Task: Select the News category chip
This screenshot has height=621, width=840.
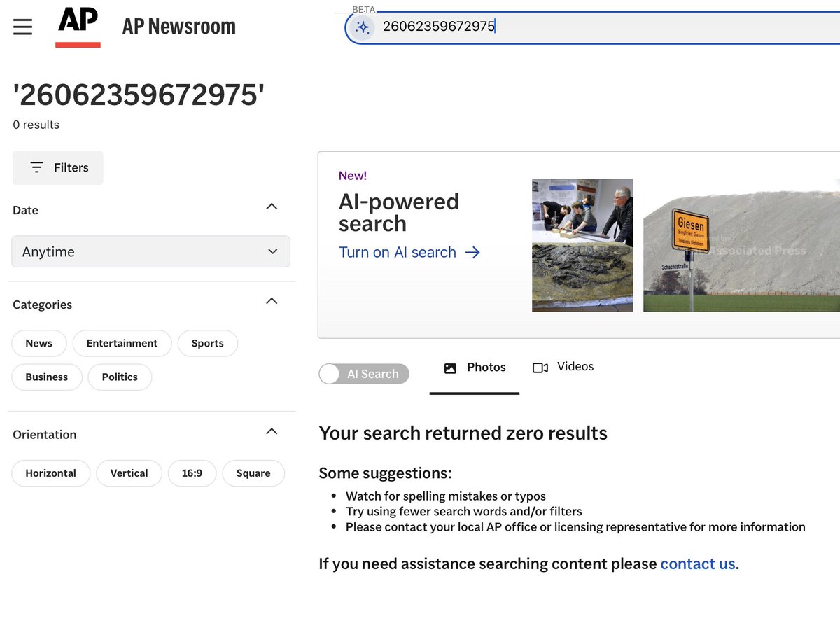Action: [39, 343]
